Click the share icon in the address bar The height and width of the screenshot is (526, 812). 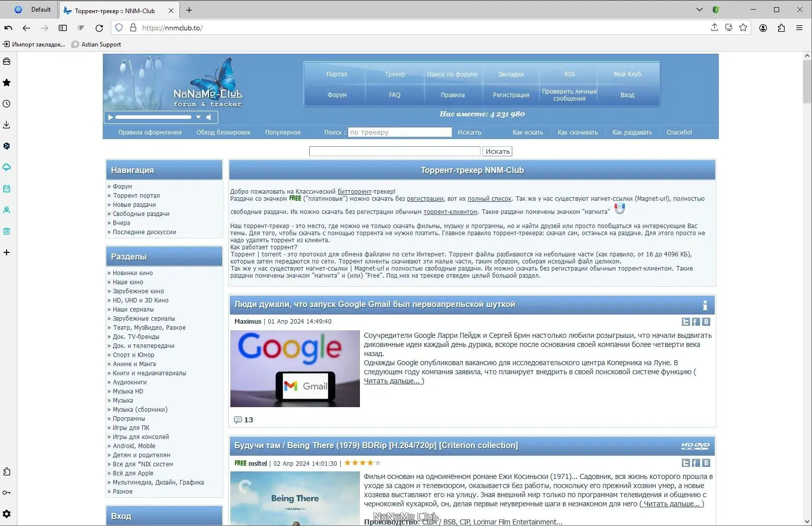tap(714, 27)
